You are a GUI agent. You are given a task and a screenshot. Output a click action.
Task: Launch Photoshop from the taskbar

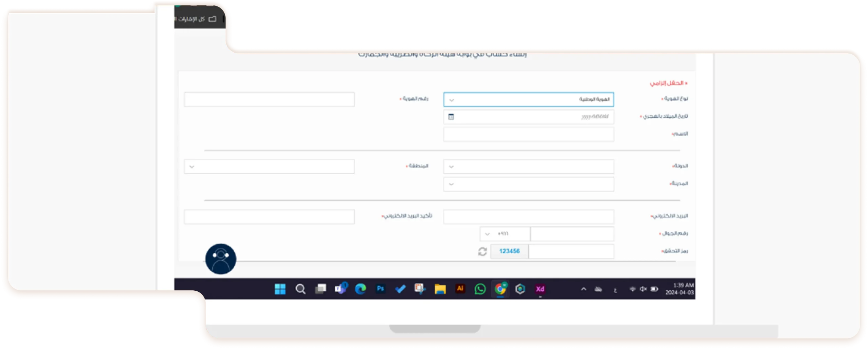click(380, 289)
